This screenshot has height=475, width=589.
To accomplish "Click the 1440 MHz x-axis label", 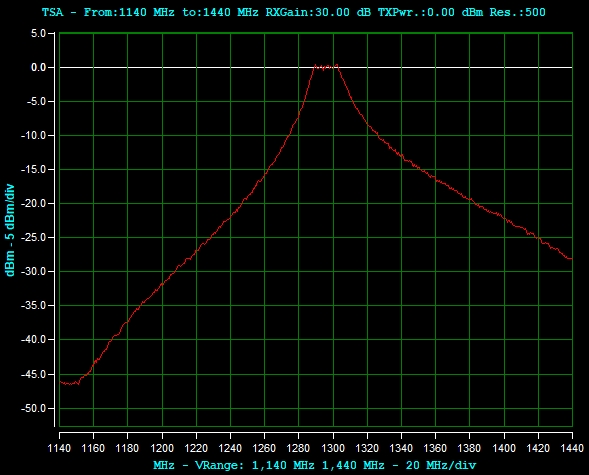I will coord(572,448).
